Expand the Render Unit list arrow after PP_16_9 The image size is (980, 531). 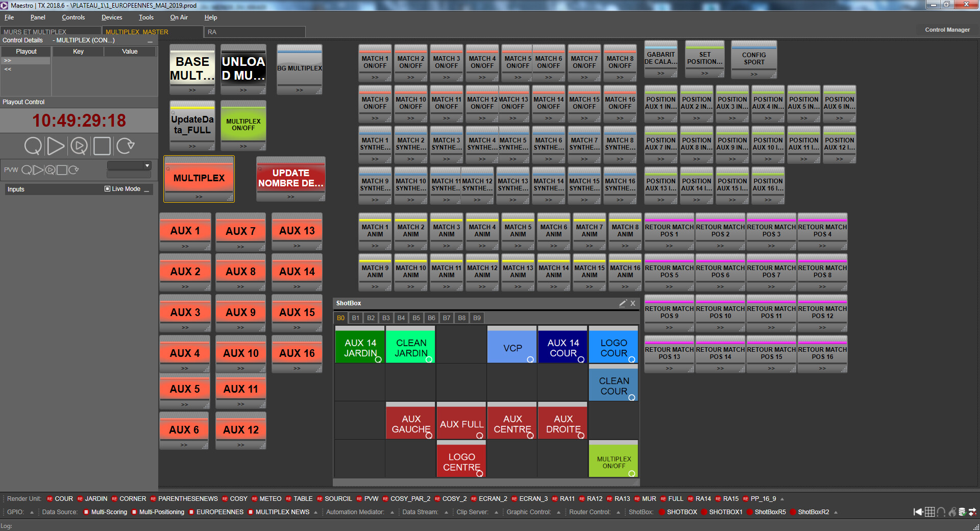coord(782,499)
